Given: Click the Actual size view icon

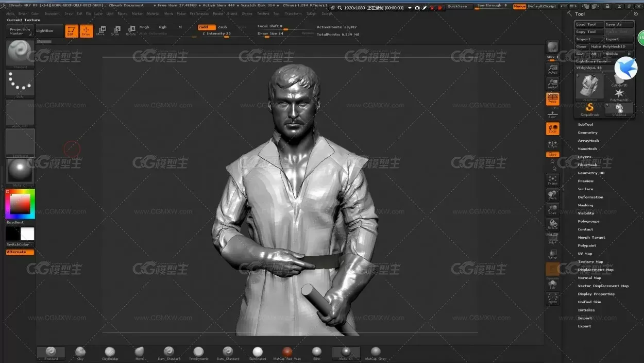Looking at the screenshot, I should click(552, 69).
